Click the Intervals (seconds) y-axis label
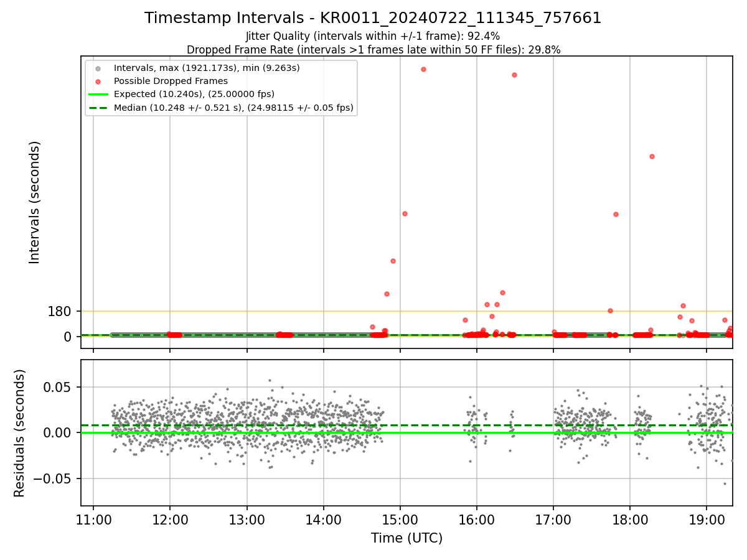The height and width of the screenshot is (560, 747). [35, 202]
